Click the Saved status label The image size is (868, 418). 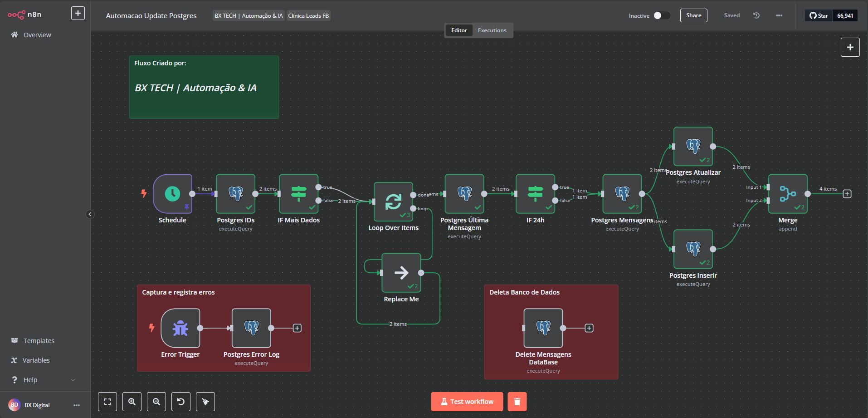click(731, 15)
